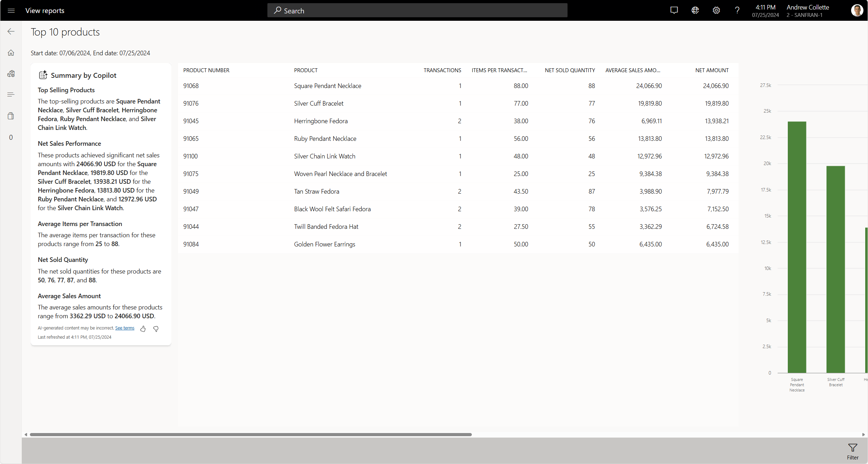
Task: Expand the View Reports menu
Action: pos(11,10)
